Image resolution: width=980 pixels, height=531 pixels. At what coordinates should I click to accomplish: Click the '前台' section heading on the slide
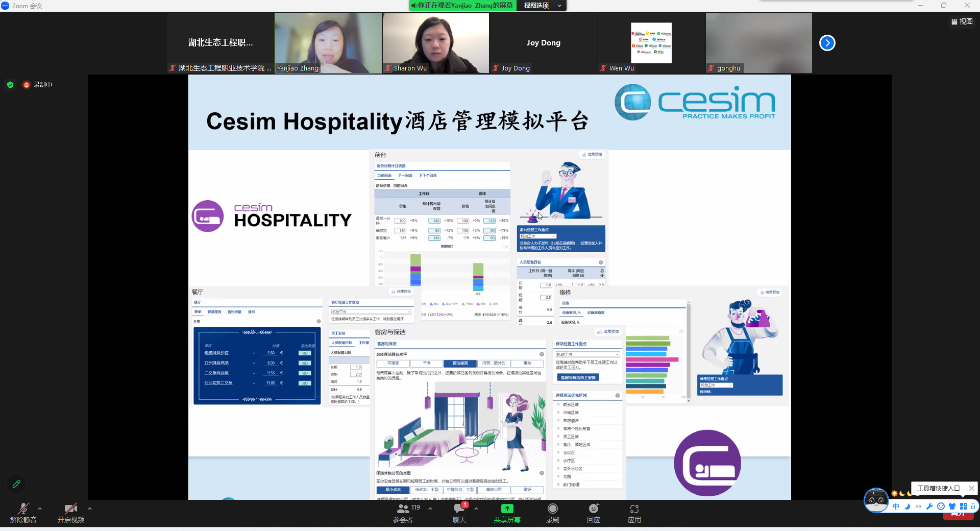pyautogui.click(x=380, y=155)
